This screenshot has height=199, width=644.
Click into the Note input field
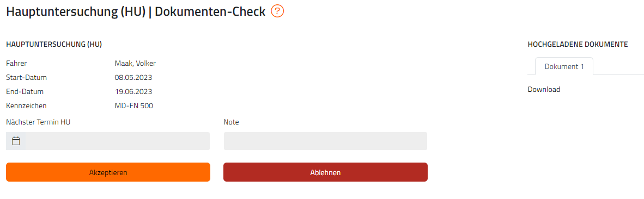pyautogui.click(x=325, y=141)
